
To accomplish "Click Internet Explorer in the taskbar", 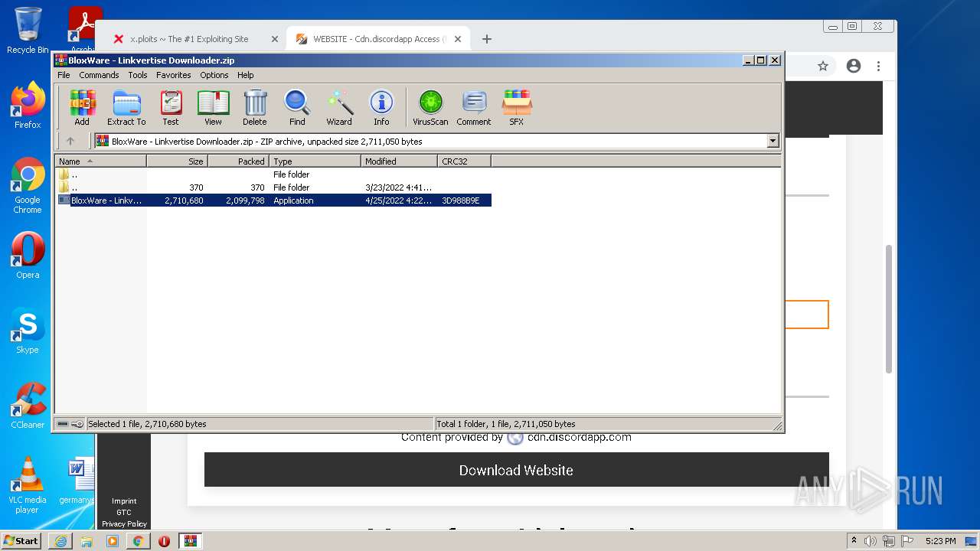I will [60, 541].
